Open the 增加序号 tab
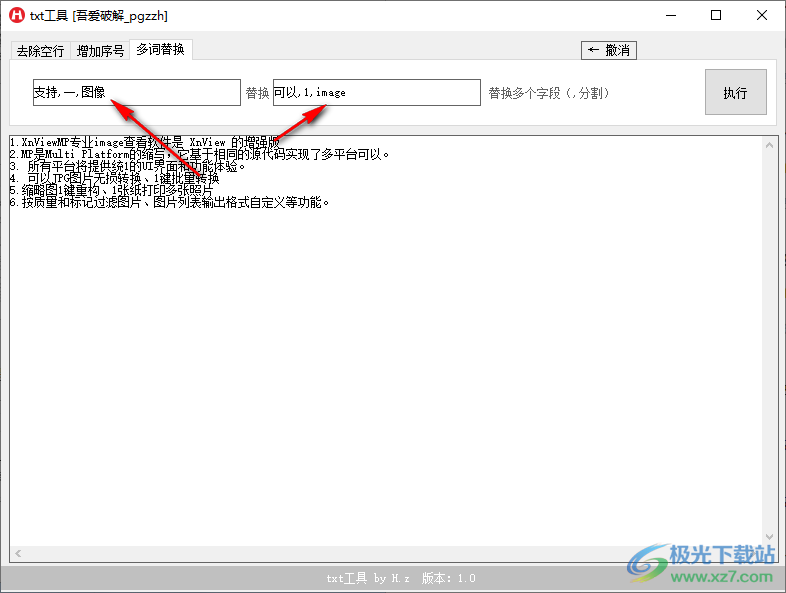Screen dimensions: 786x593 point(100,51)
